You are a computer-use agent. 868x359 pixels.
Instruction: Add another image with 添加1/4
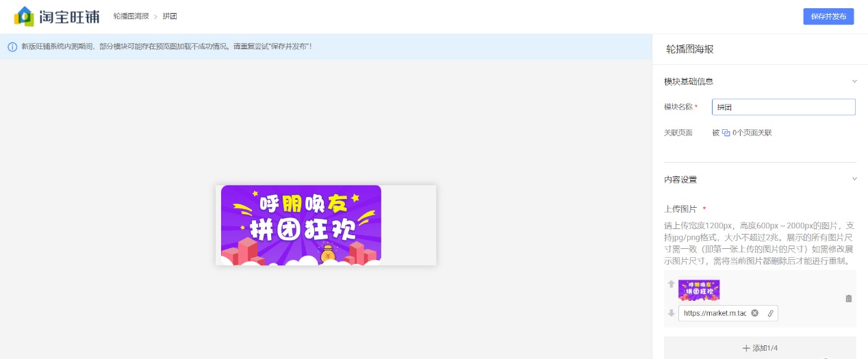[760, 348]
